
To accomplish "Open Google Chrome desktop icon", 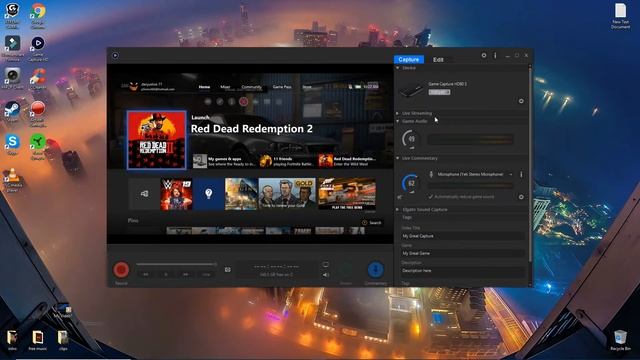I will pyautogui.click(x=38, y=16).
